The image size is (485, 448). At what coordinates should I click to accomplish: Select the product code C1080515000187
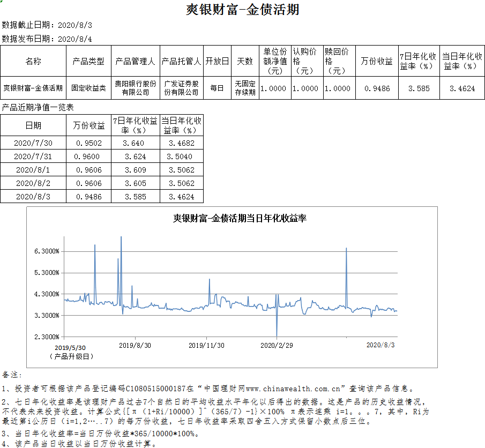tap(155, 389)
